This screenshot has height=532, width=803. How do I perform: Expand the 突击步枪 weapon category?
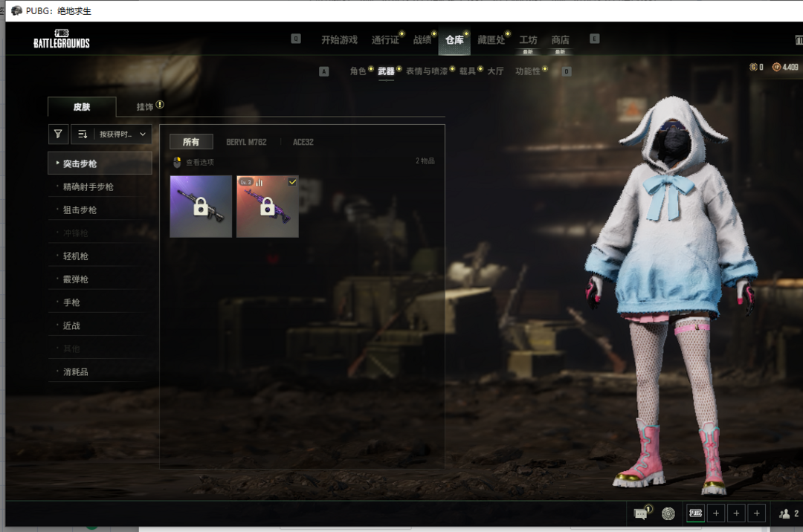[100, 163]
